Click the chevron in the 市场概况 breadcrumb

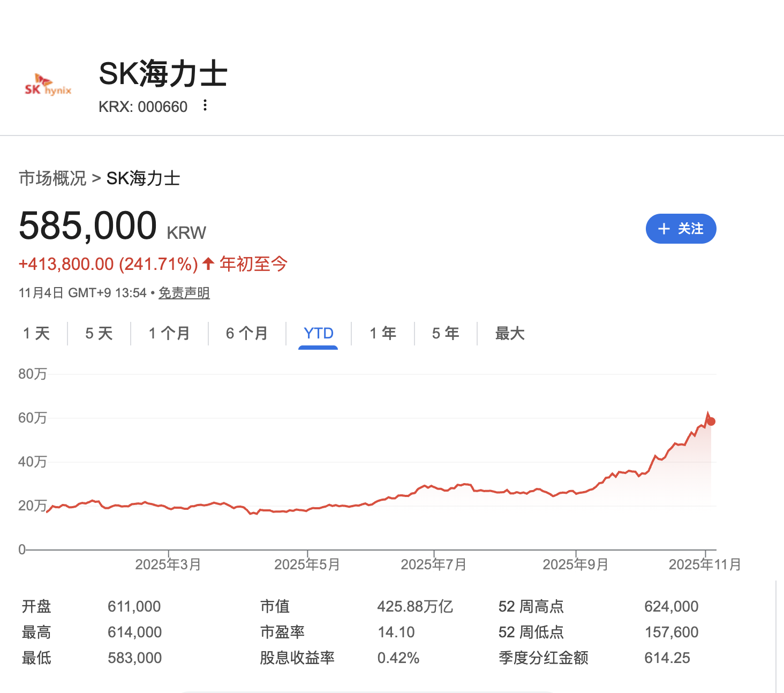point(96,178)
